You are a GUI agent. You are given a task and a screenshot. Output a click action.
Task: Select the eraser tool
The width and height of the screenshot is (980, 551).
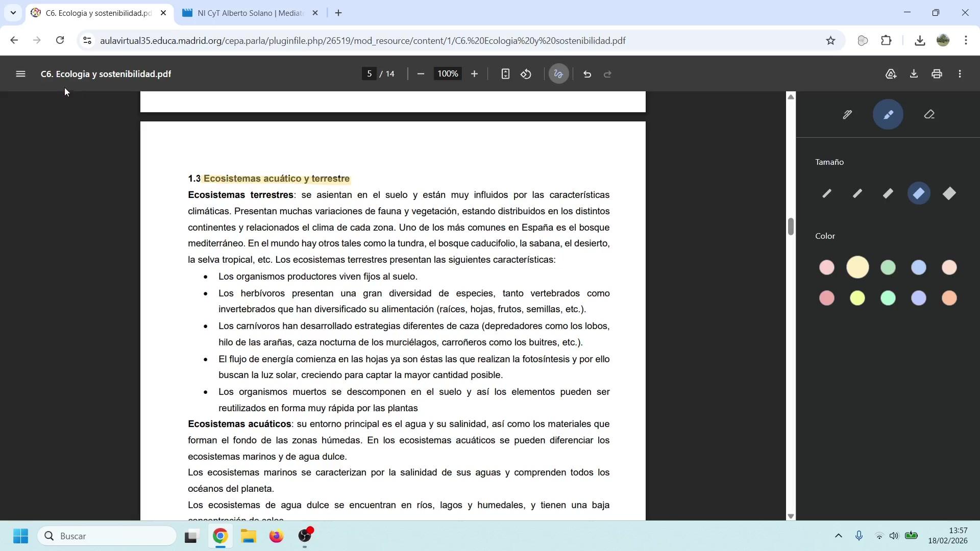[x=929, y=115]
